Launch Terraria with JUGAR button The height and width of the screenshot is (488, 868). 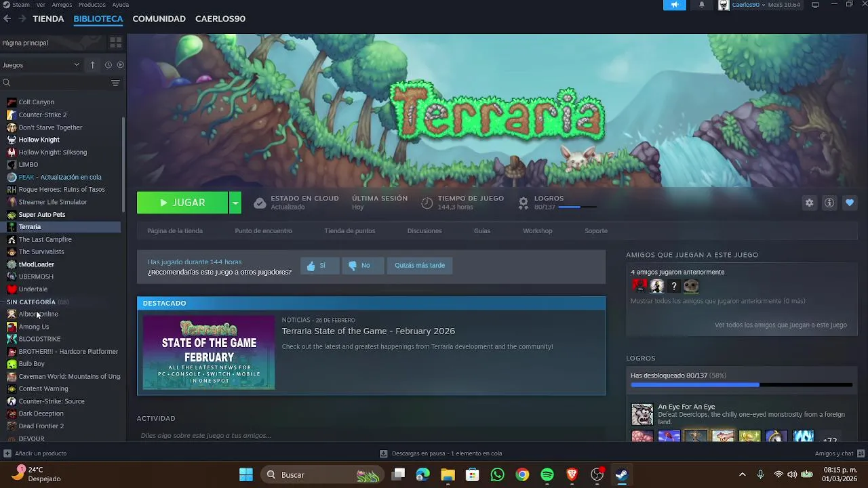coord(182,203)
